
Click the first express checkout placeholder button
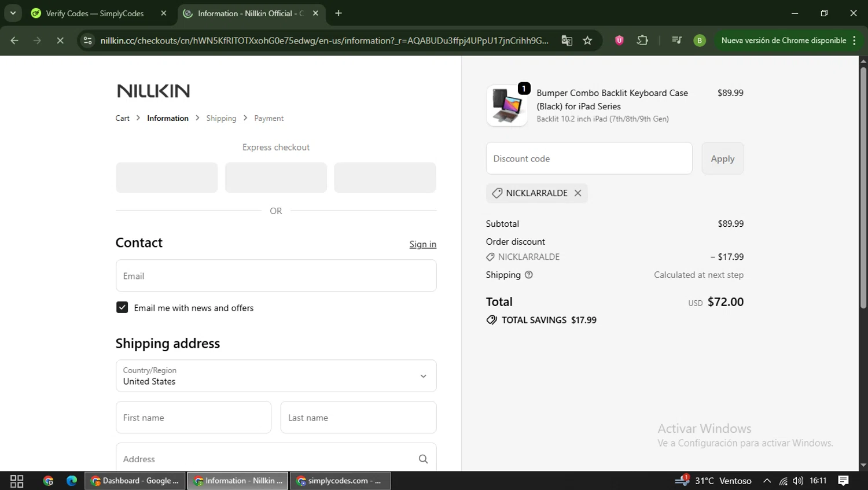pos(167,178)
